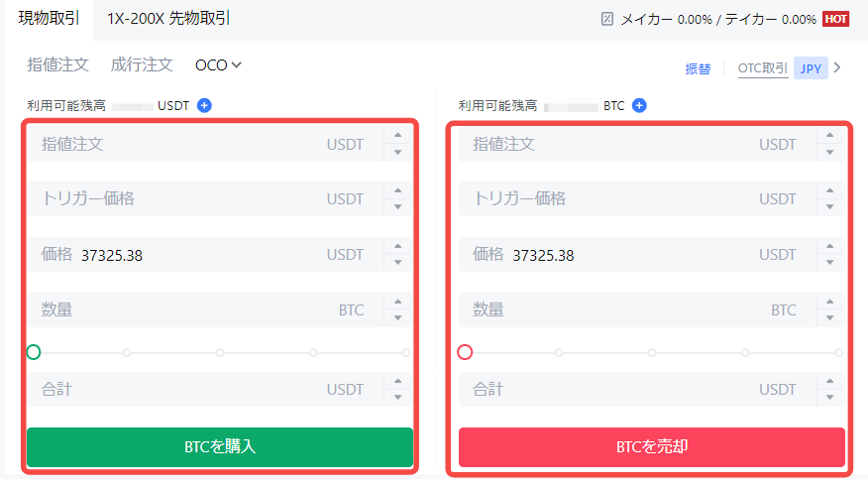
Task: Click the HOT badge at top right
Action: pos(836,19)
